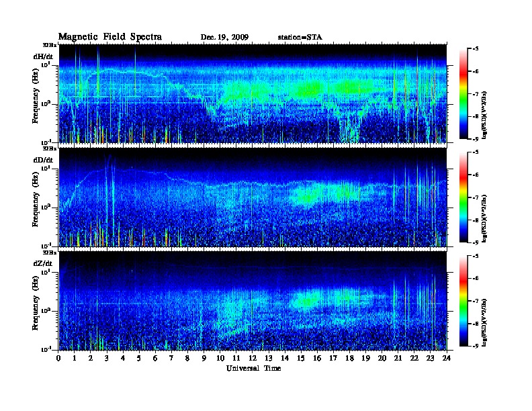The height and width of the screenshot is (411, 532).
Task: Click hour 18 on the Universal Time axis
Action: click(349, 358)
